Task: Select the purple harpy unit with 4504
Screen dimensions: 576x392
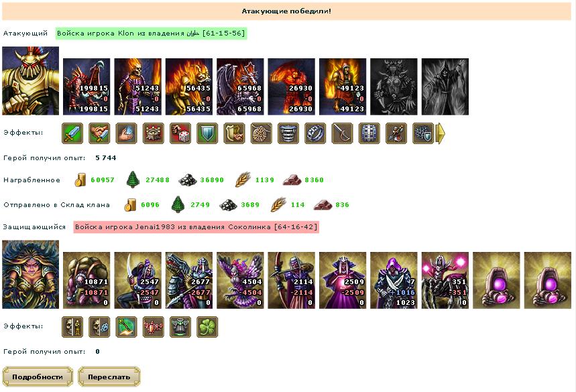Action: [x=240, y=280]
